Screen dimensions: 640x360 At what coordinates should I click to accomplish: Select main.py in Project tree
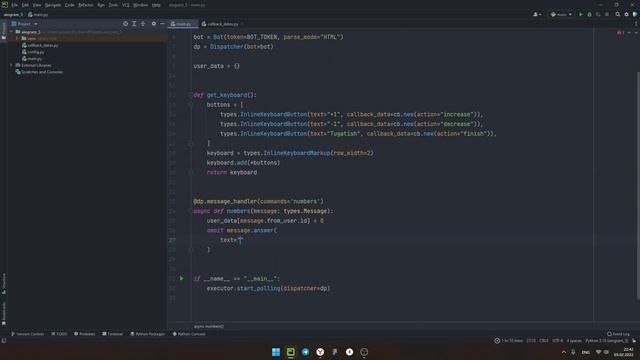[32, 59]
